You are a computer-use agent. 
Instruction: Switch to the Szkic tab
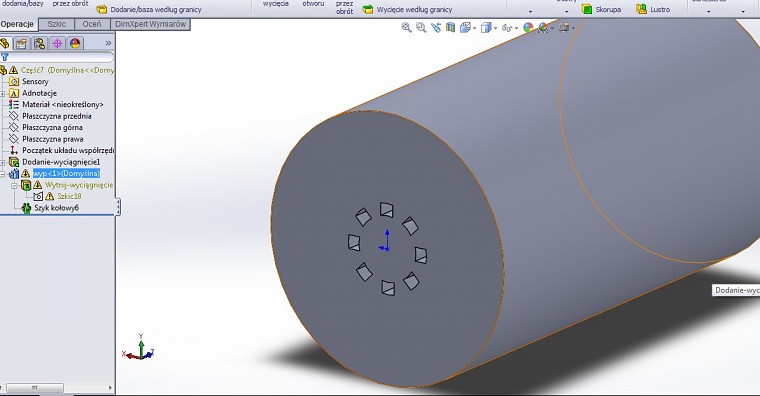click(57, 24)
